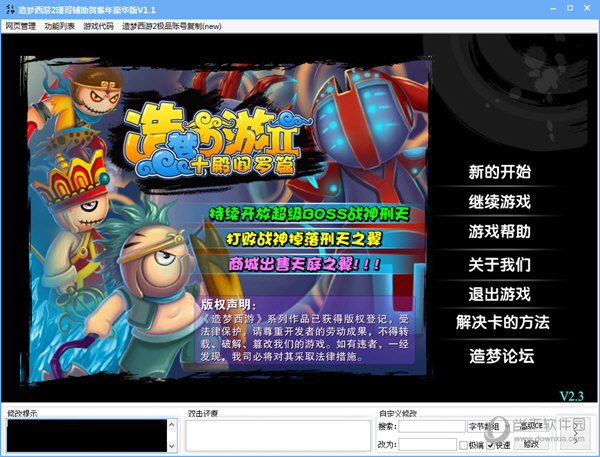This screenshot has height=457, width=600.
Task: Click the pink 商城出售天庭之翼 banner
Action: click(304, 264)
